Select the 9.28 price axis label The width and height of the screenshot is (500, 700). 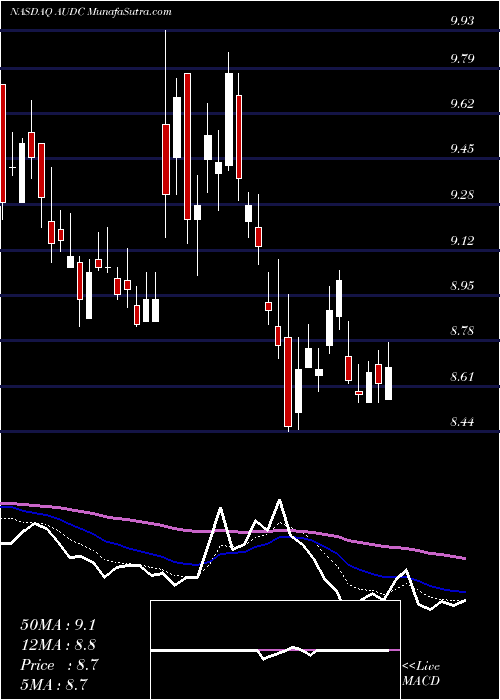(462, 195)
